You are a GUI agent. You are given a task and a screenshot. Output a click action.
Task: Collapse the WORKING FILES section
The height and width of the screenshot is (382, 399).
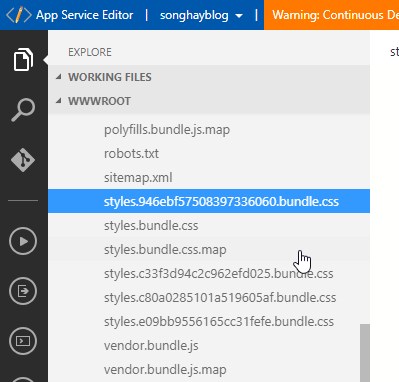(209, 77)
